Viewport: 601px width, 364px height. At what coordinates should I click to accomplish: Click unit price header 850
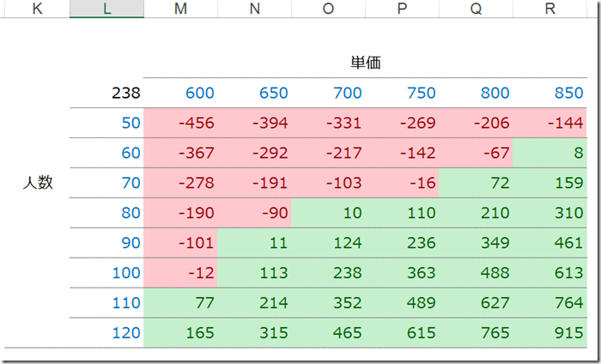pos(549,93)
